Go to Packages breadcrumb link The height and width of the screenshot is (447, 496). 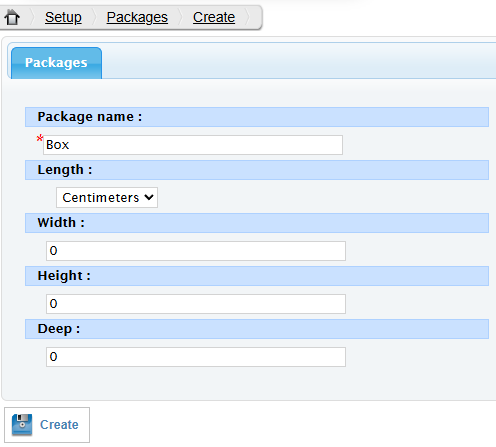point(137,17)
